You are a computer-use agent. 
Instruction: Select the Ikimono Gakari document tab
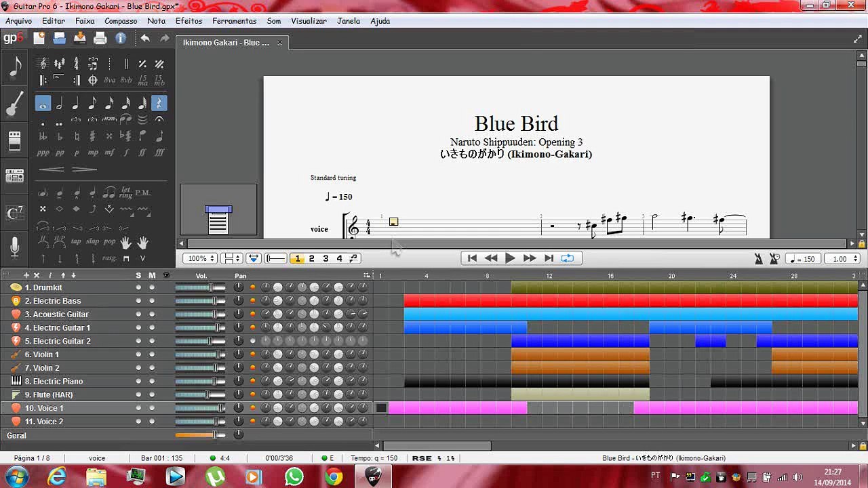(x=233, y=43)
